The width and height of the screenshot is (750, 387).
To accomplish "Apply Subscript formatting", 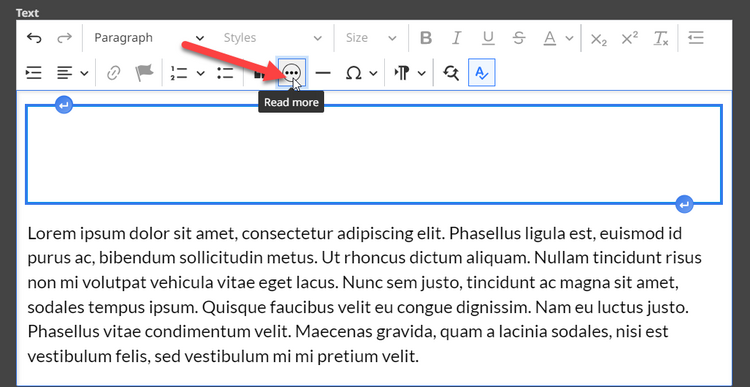I will [x=598, y=38].
